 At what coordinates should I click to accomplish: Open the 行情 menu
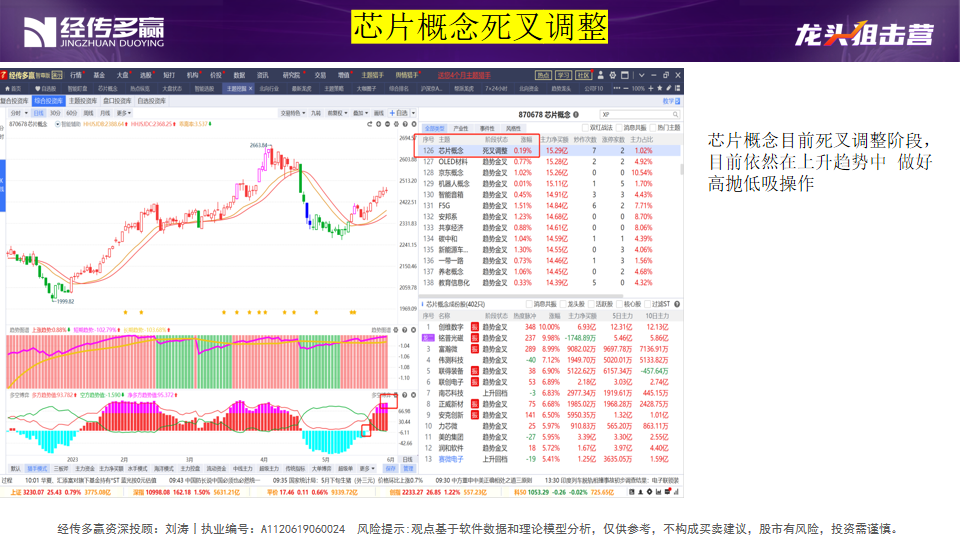click(x=76, y=75)
